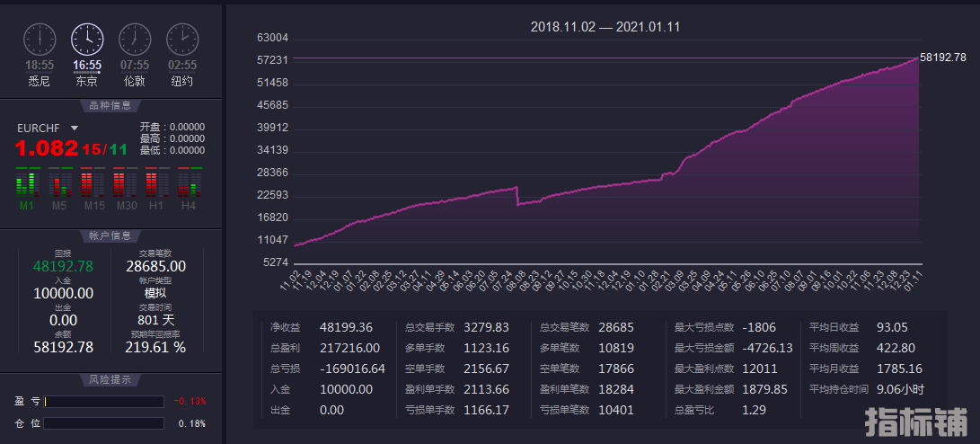Click the 最大盈利点数 value 12011

(759, 369)
